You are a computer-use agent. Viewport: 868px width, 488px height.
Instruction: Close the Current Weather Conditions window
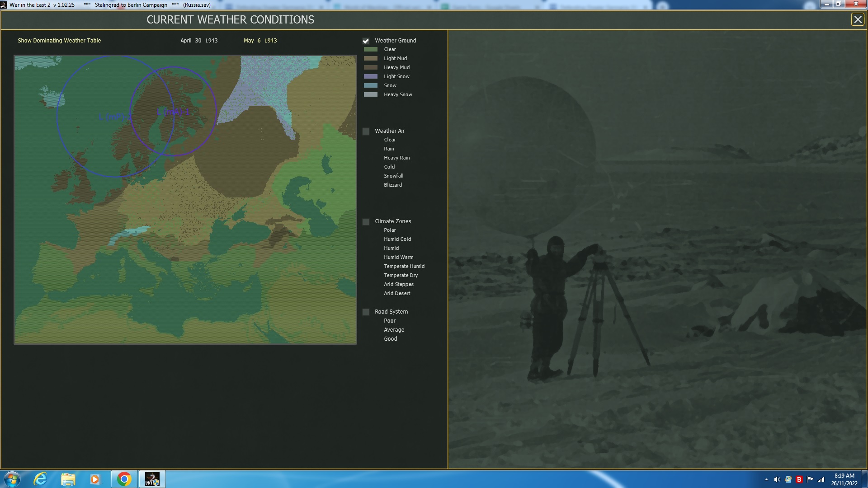coord(857,19)
